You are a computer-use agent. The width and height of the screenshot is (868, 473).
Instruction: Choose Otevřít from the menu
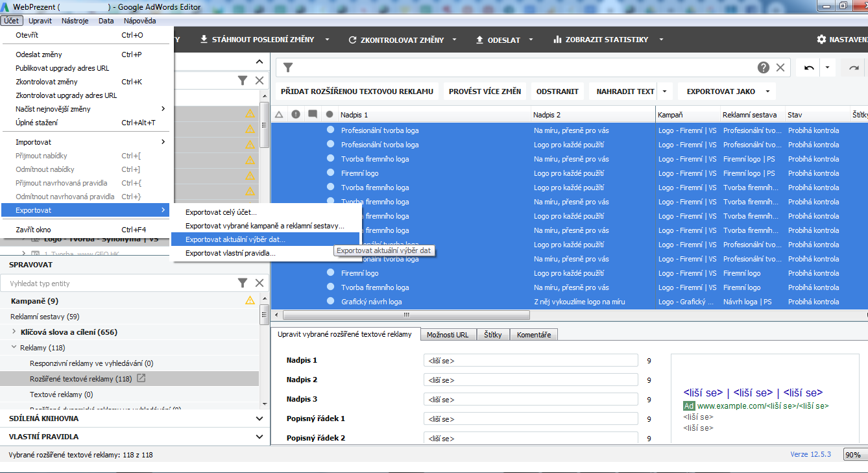click(x=86, y=35)
